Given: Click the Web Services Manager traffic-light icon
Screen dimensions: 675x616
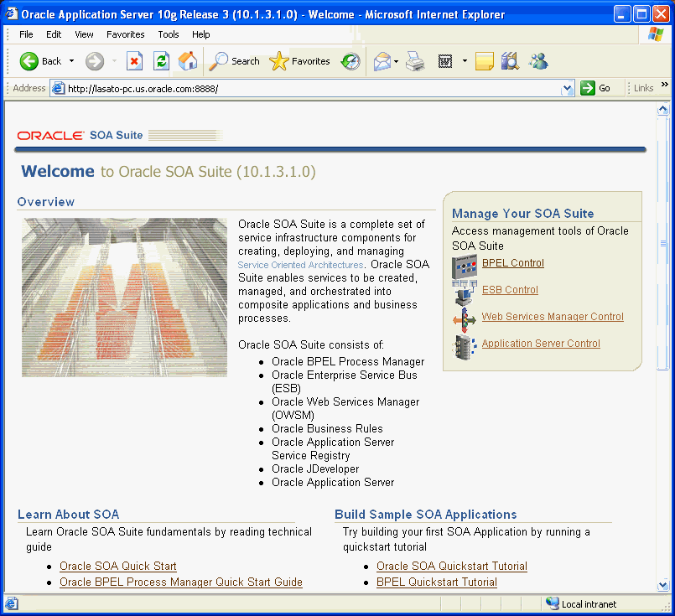Looking at the screenshot, I should click(x=465, y=319).
